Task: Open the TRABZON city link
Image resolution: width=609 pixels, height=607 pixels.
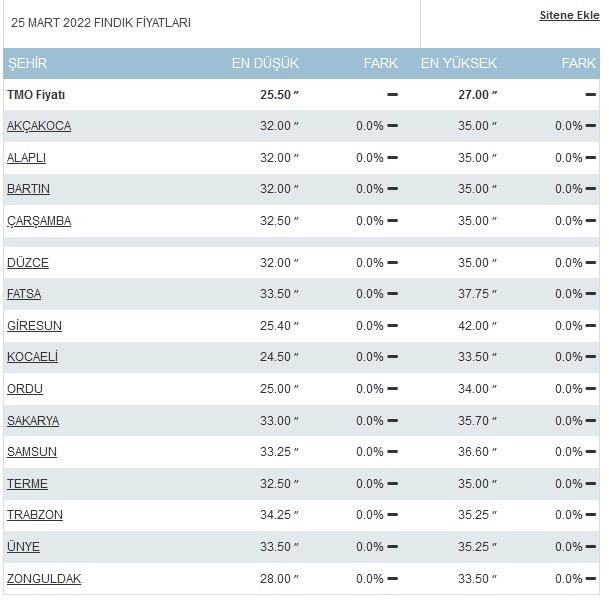Action: (x=35, y=515)
